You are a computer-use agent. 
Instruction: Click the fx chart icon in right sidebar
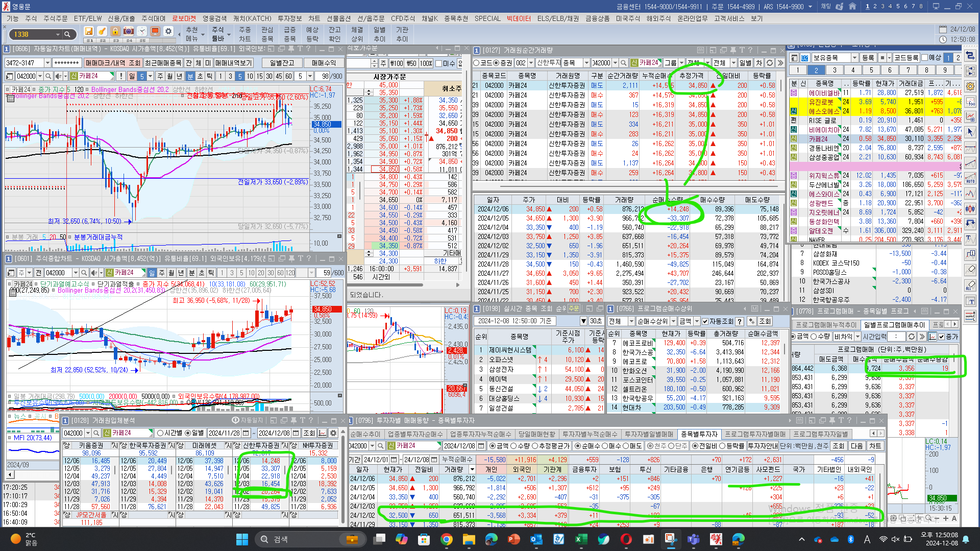click(x=970, y=102)
